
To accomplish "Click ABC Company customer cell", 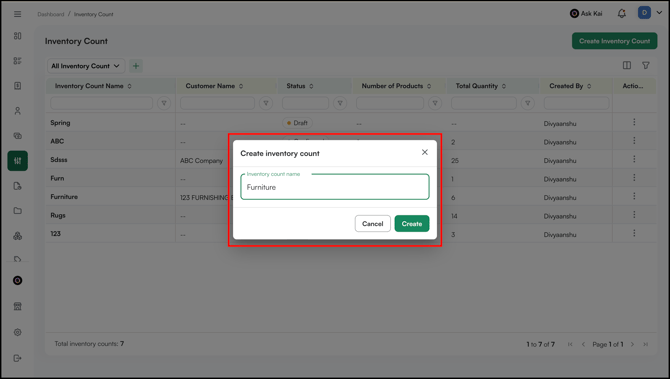I will (x=201, y=161).
